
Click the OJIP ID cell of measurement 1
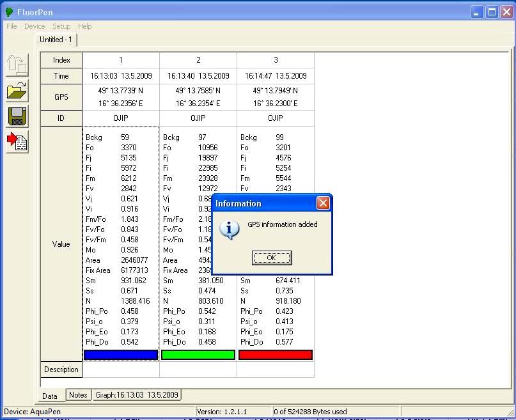pyautogui.click(x=121, y=118)
